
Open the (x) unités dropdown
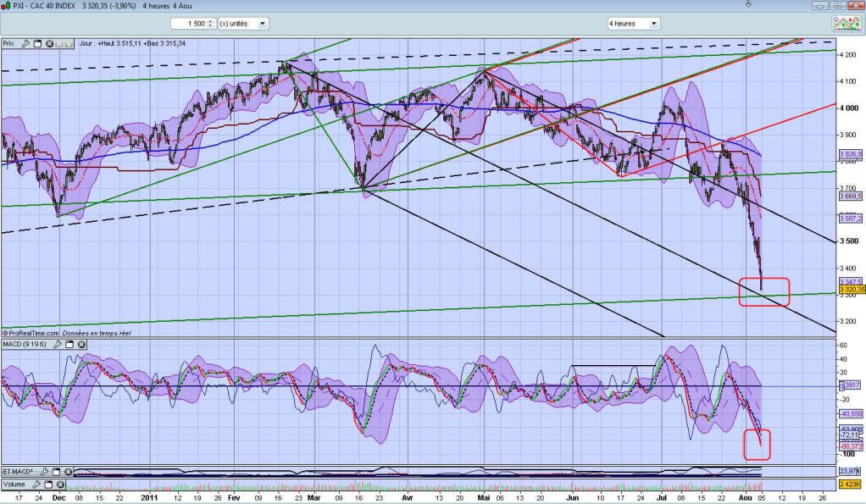coord(262,24)
